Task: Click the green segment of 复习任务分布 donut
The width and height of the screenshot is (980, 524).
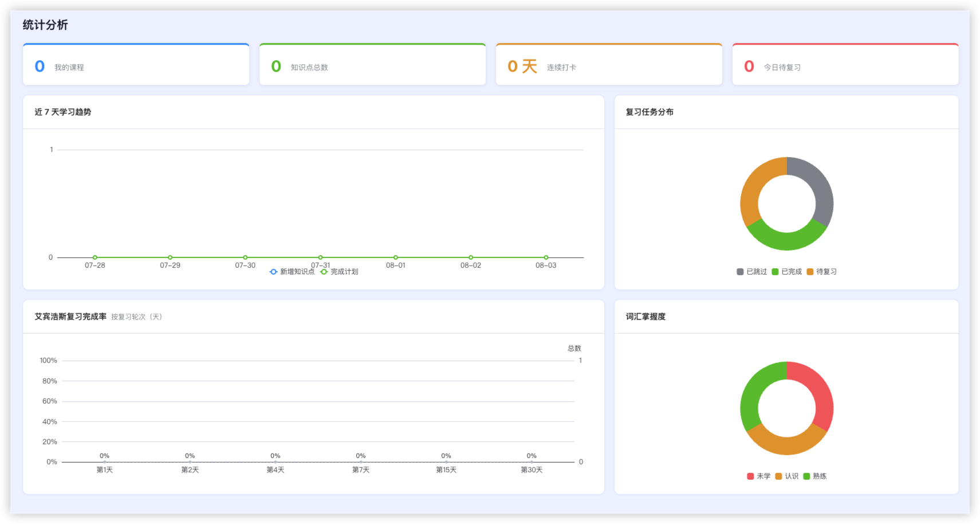Action: pos(787,241)
